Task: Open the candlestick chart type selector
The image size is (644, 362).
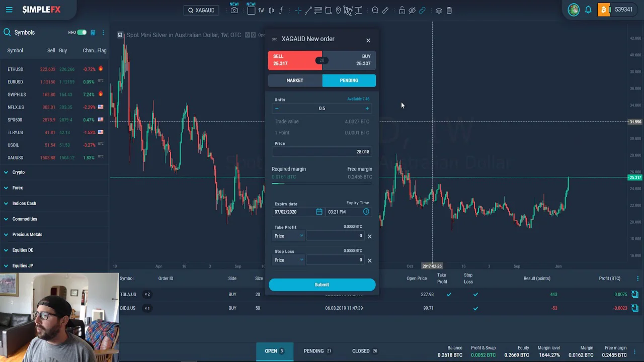Action: (x=271, y=11)
